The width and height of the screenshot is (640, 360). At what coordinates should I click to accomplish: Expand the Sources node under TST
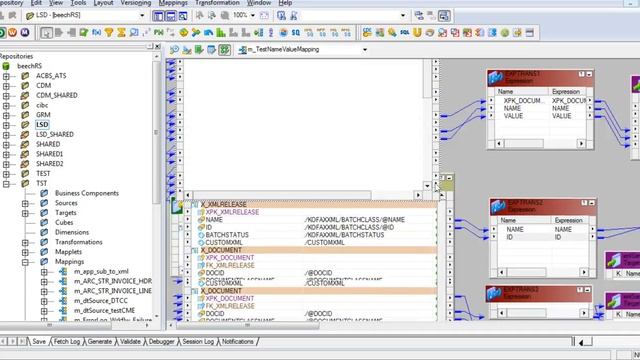[x=25, y=203]
